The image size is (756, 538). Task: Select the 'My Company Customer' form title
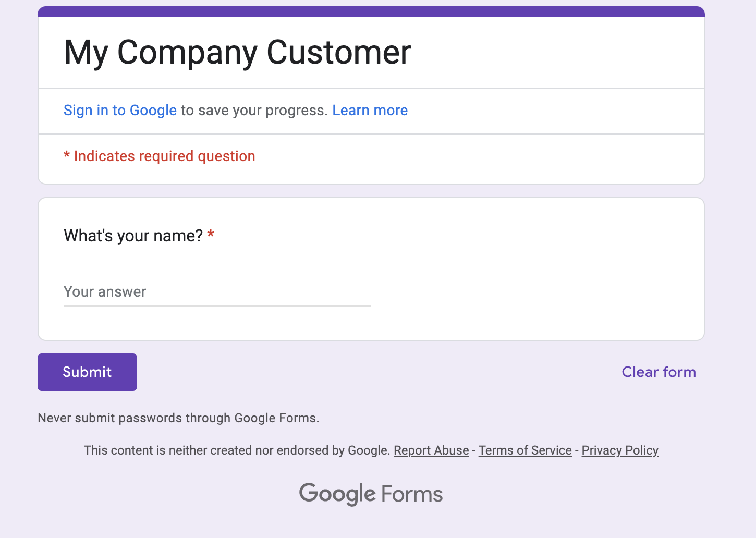click(238, 52)
